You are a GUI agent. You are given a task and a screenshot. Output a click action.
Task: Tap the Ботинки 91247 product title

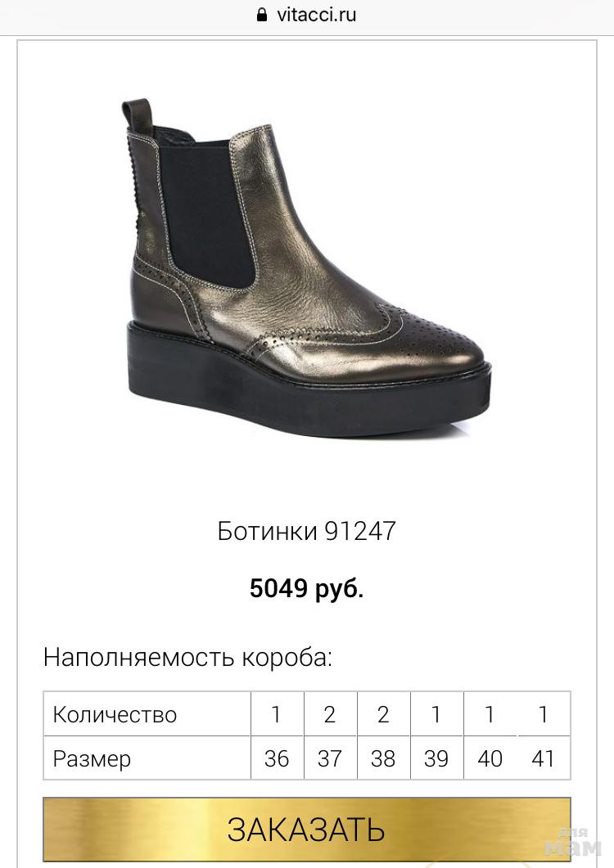point(306,531)
